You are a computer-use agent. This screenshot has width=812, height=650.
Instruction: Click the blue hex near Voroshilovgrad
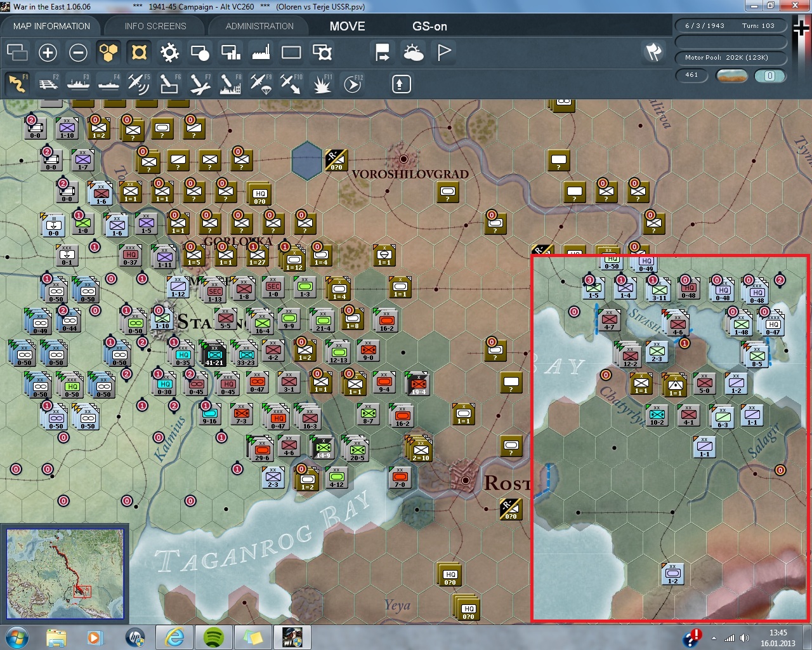point(307,160)
